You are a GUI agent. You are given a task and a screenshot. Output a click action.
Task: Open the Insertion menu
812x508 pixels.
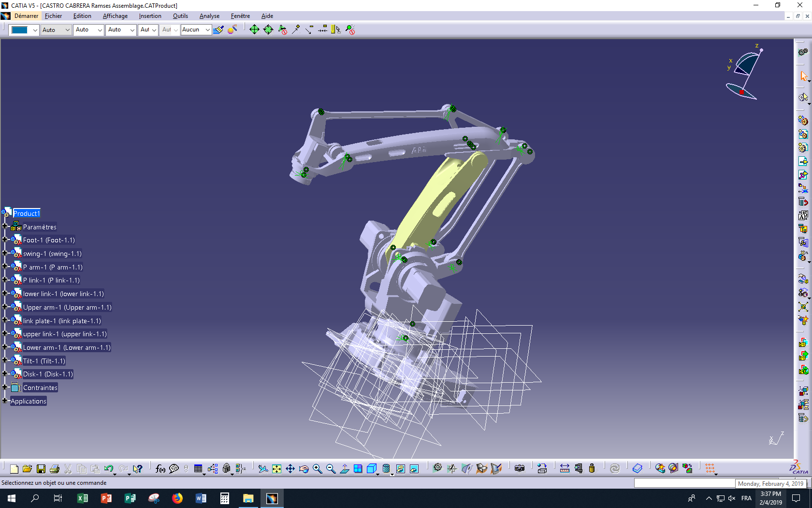(x=150, y=16)
